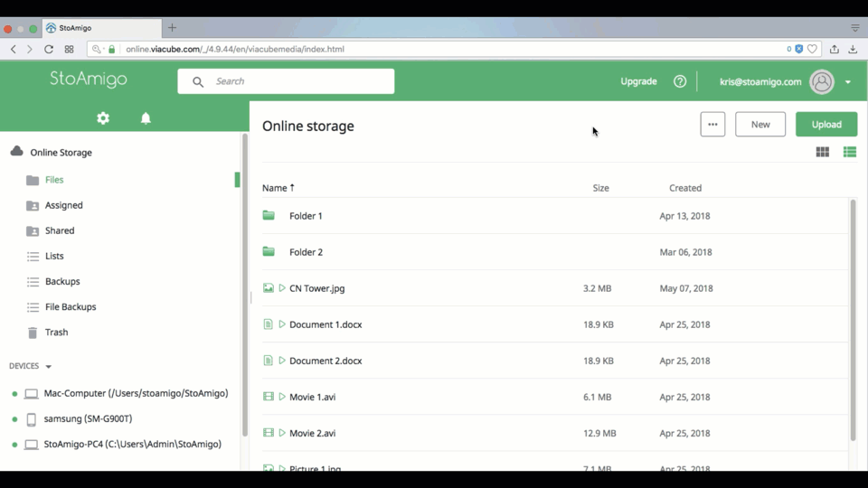This screenshot has height=488, width=868.
Task: Switch to grid view
Action: point(823,152)
